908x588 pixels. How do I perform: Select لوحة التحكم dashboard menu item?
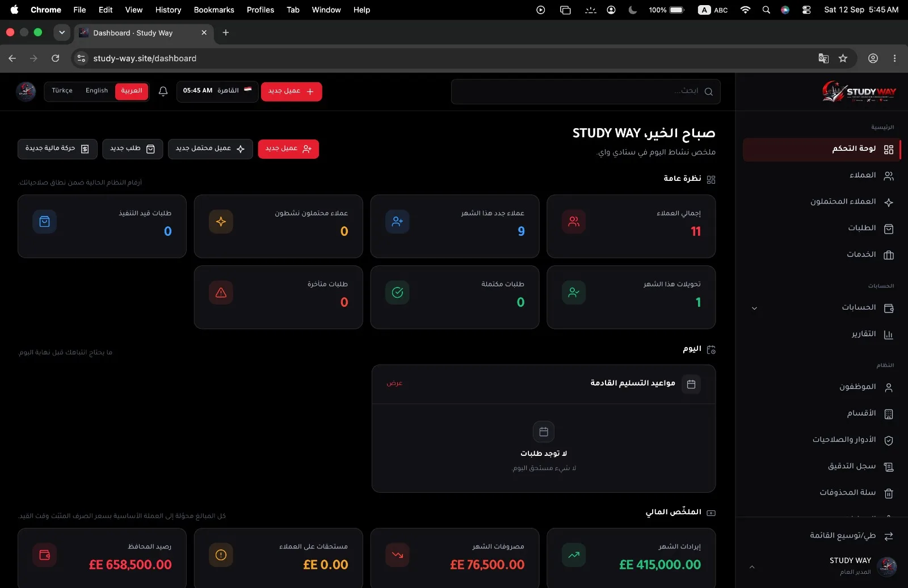click(821, 150)
